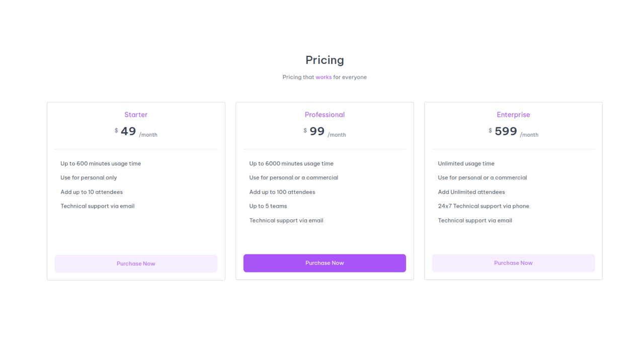Click the Starter plan title
This screenshot has width=644, height=362.
click(x=136, y=115)
